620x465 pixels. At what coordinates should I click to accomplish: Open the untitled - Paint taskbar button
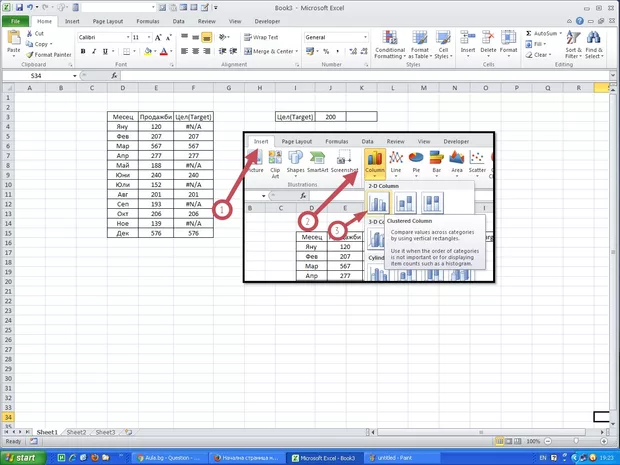pyautogui.click(x=400, y=457)
